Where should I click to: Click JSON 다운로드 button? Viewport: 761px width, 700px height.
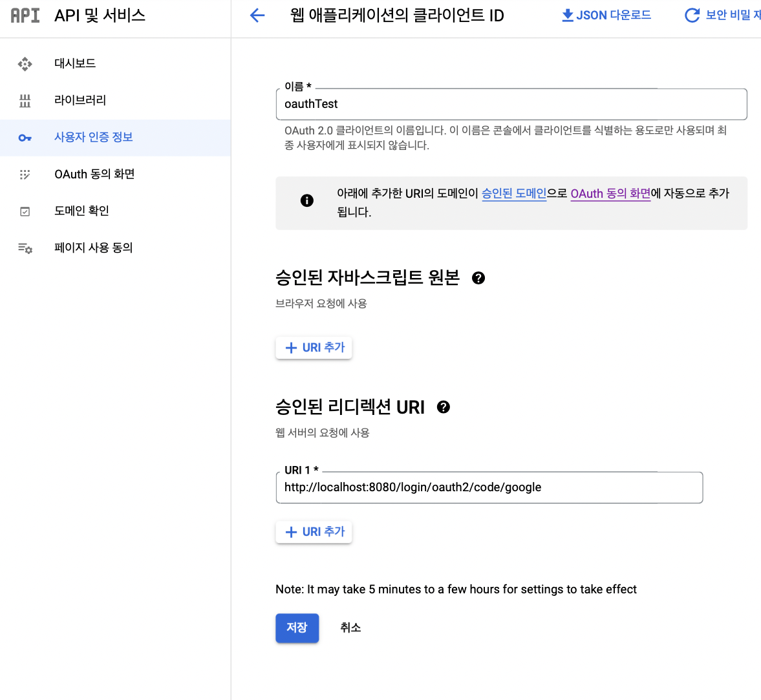coord(606,15)
